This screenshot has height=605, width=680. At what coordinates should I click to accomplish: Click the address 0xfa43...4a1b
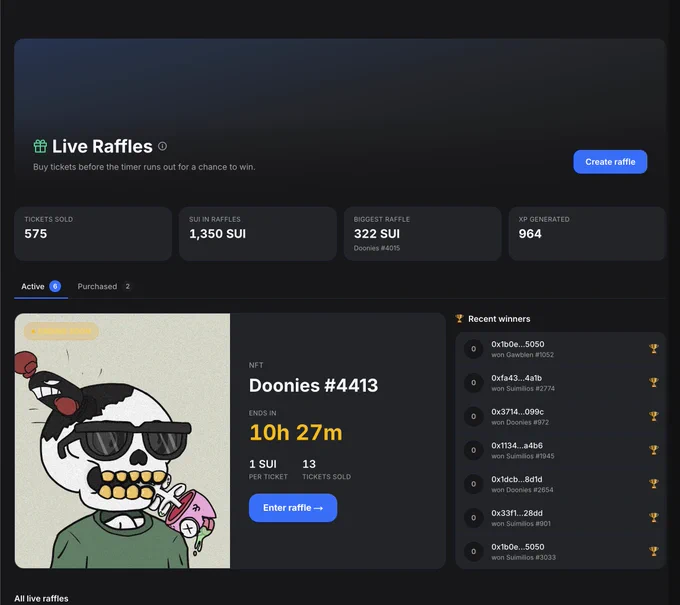517,378
